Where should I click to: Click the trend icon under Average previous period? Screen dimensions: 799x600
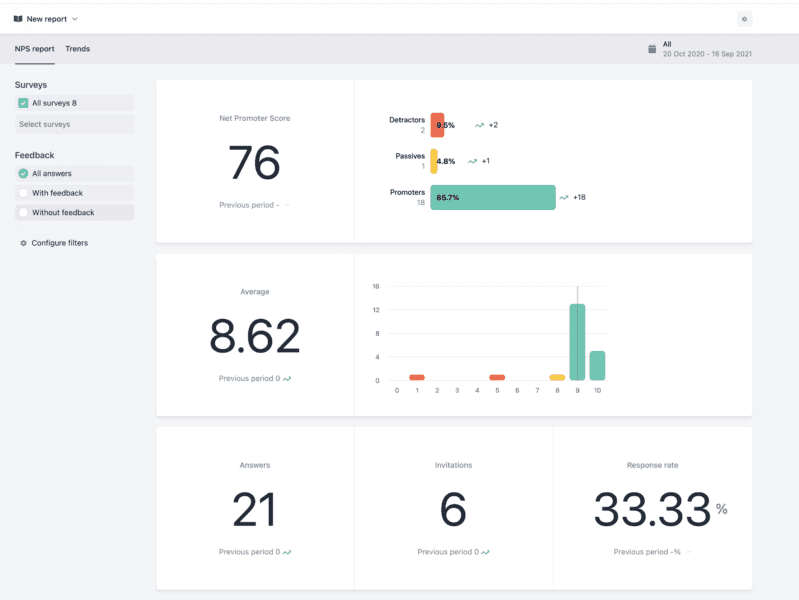287,379
